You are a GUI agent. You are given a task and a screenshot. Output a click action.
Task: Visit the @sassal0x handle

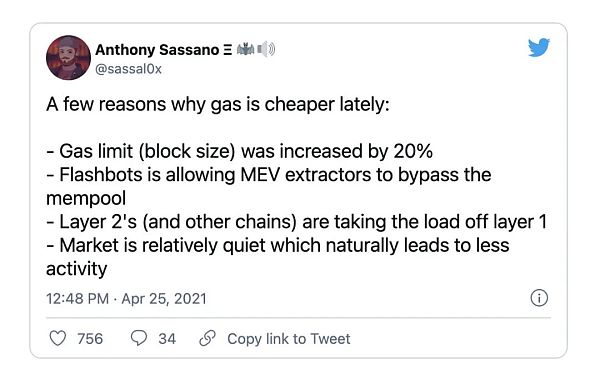click(x=128, y=69)
